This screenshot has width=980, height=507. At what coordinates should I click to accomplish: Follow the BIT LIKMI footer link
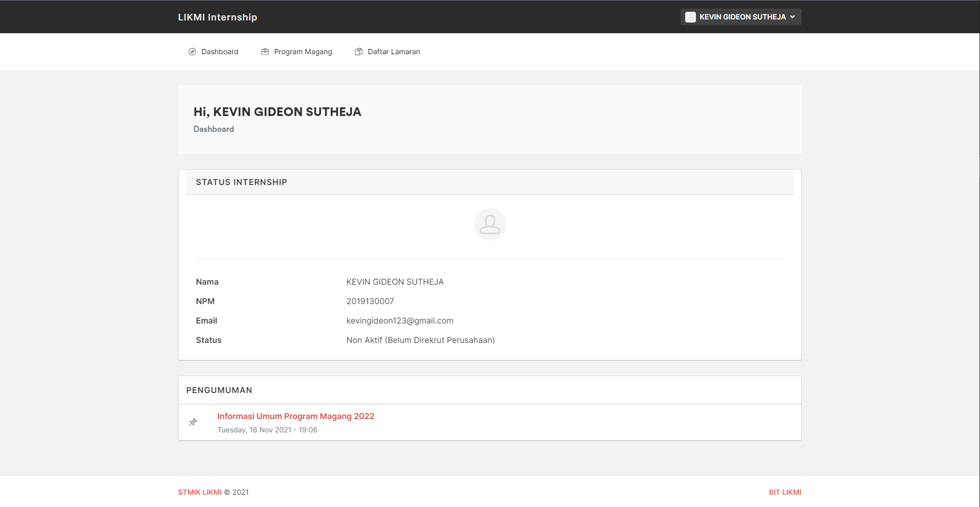point(785,492)
